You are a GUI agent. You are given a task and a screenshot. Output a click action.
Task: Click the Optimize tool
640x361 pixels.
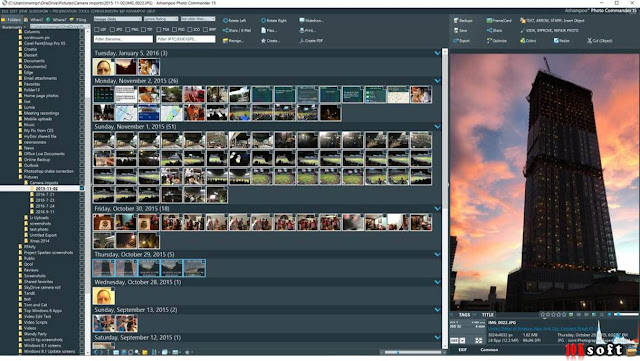tap(497, 41)
